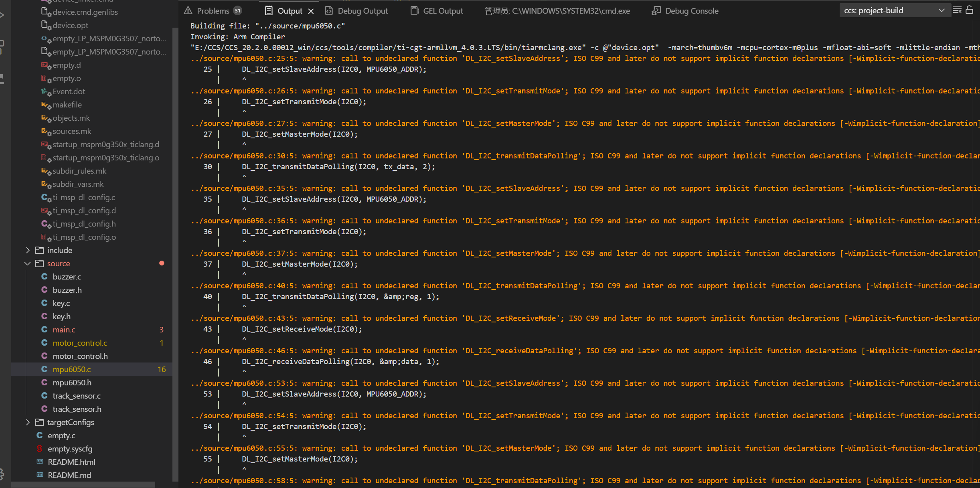The width and height of the screenshot is (980, 488).
Task: Click the Debug Console tab icon
Action: [656, 11]
